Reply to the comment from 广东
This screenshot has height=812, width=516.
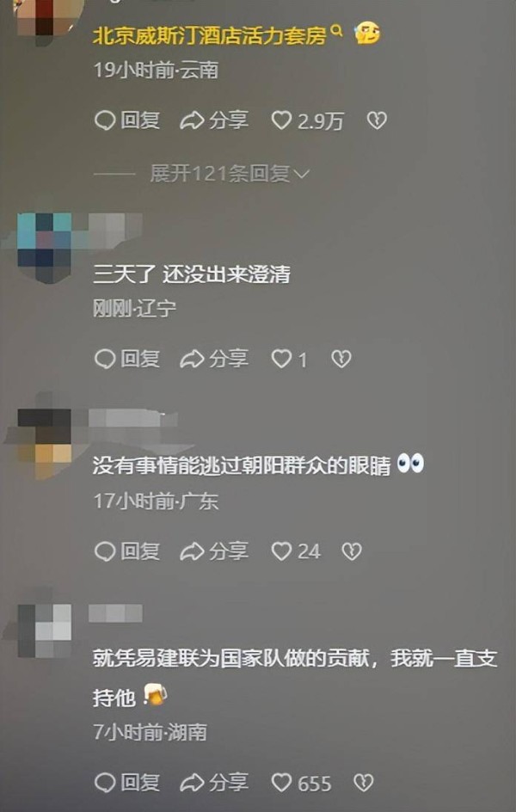click(x=127, y=551)
